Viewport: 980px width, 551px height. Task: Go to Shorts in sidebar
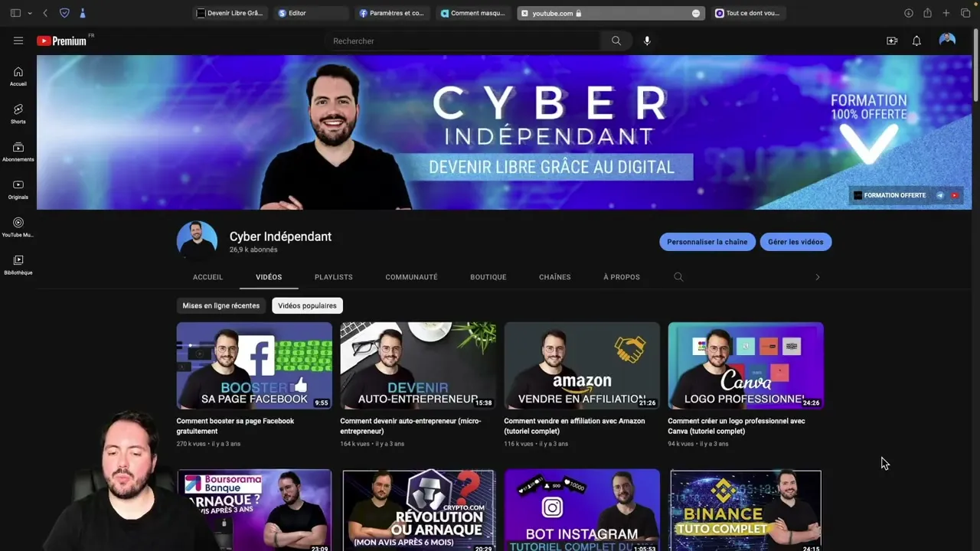(x=18, y=113)
